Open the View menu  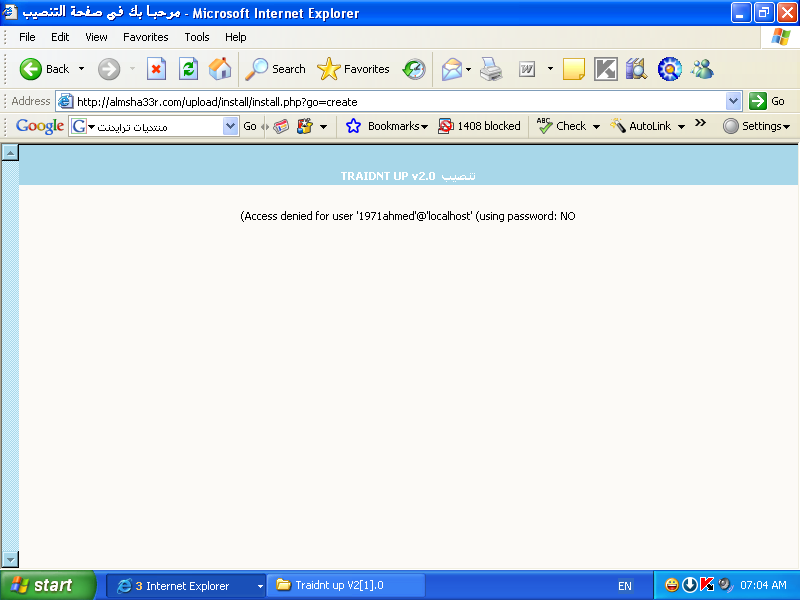pyautogui.click(x=96, y=37)
